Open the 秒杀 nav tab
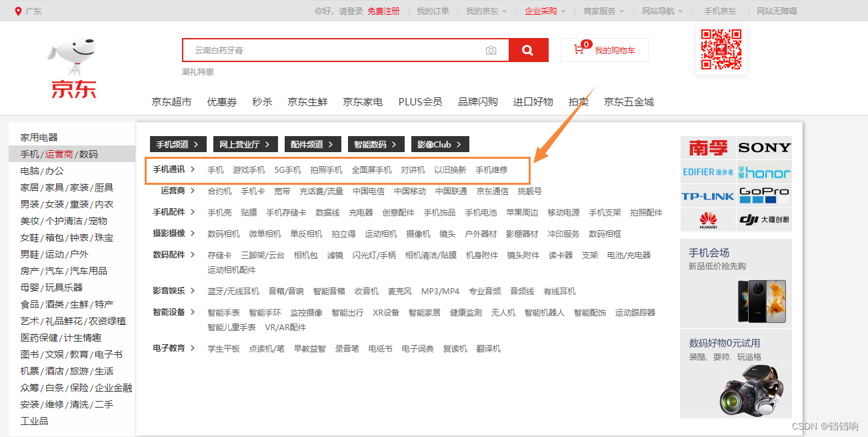868x437 pixels. coord(262,102)
